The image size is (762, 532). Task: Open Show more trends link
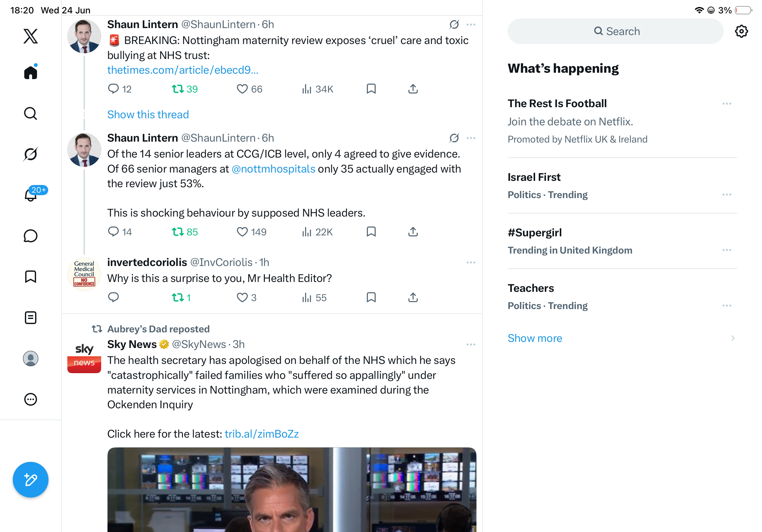(x=535, y=338)
